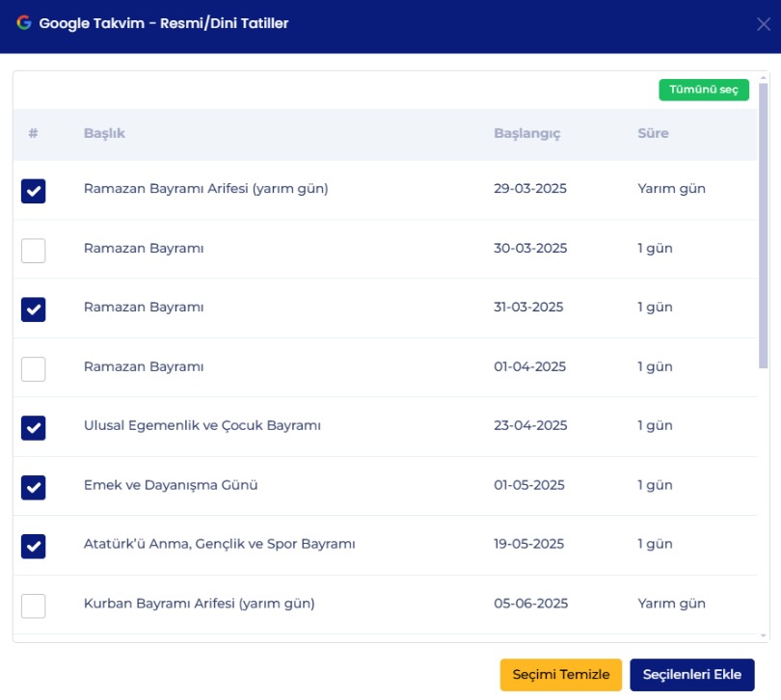The width and height of the screenshot is (781, 700).
Task: Close the Google Takvim dialog
Action: coord(762,25)
